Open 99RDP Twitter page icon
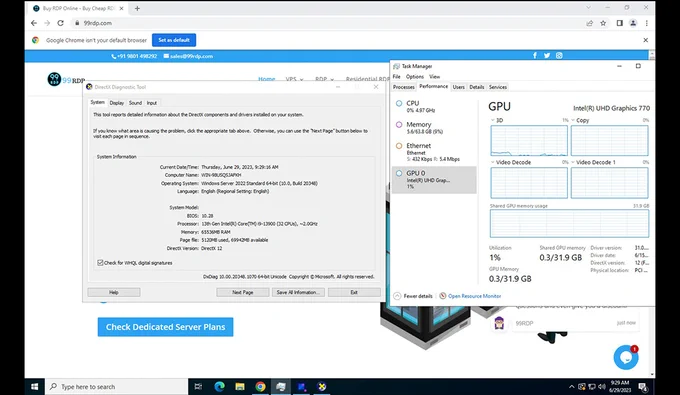Image resolution: width=680 pixels, height=395 pixels. 547,55
